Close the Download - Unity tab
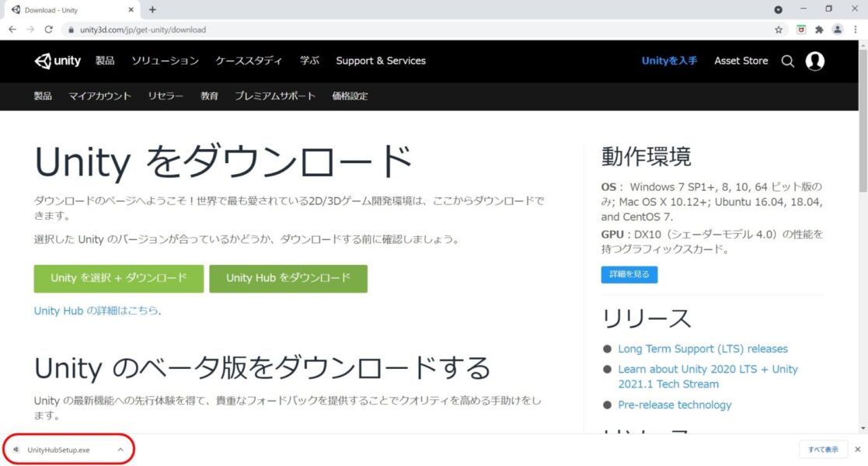 (131, 9)
